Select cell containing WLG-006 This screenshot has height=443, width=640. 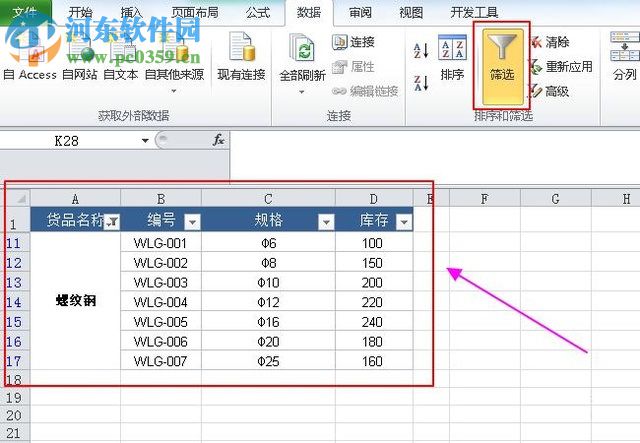click(161, 341)
